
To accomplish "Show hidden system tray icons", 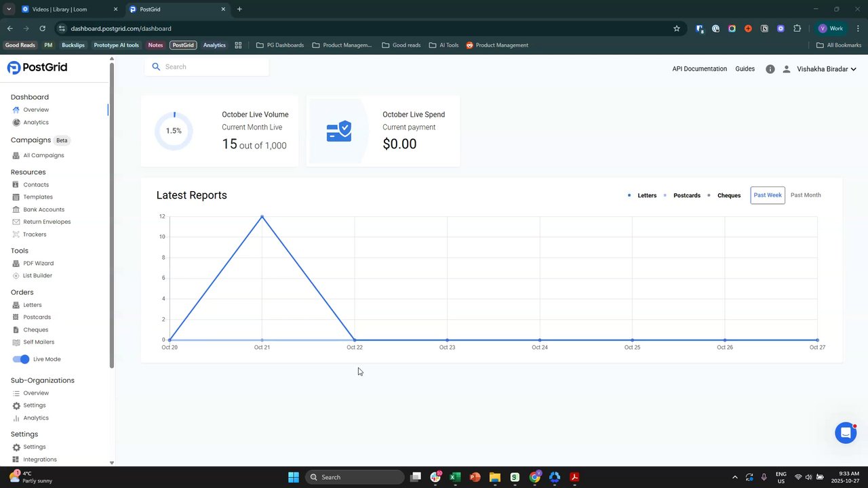I will (734, 477).
